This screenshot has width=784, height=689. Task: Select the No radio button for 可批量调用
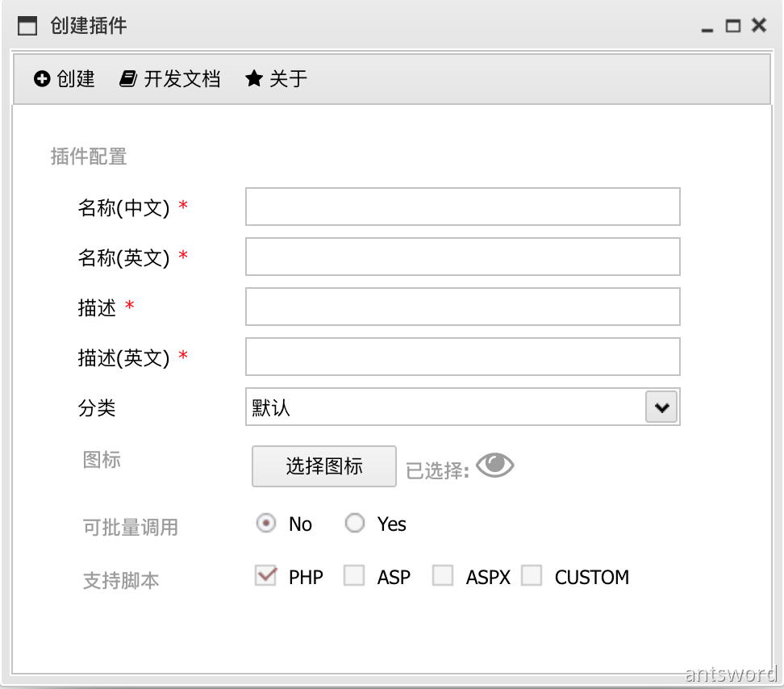coord(266,524)
